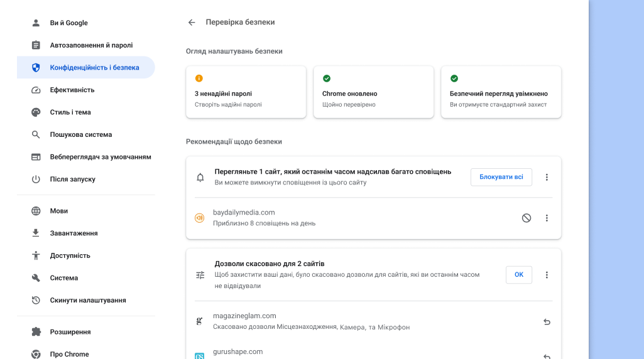Screen dimensions: 644x359
Task: Open more options for Дозволи скасовано card
Action: click(547, 275)
